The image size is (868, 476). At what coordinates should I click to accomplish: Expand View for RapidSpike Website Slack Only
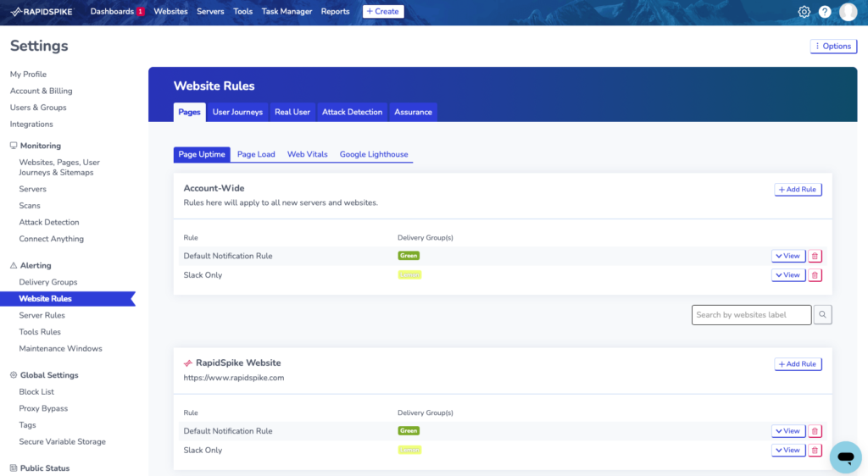click(788, 450)
